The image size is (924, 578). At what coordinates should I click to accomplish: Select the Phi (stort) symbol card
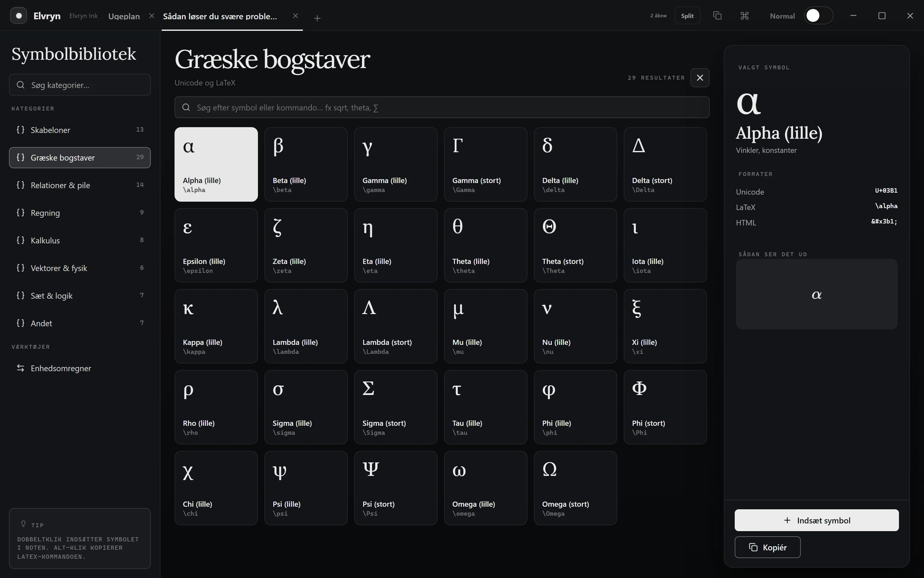pos(665,407)
